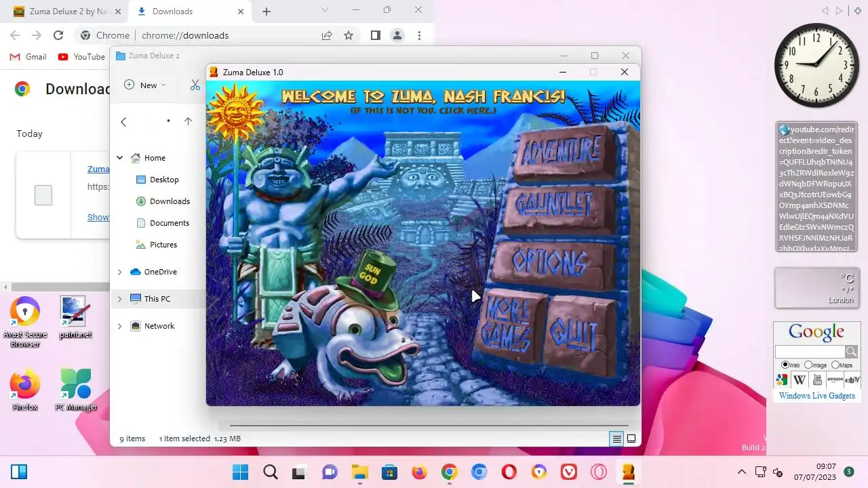
Task: Open a new Chrome tab
Action: pyautogui.click(x=267, y=12)
